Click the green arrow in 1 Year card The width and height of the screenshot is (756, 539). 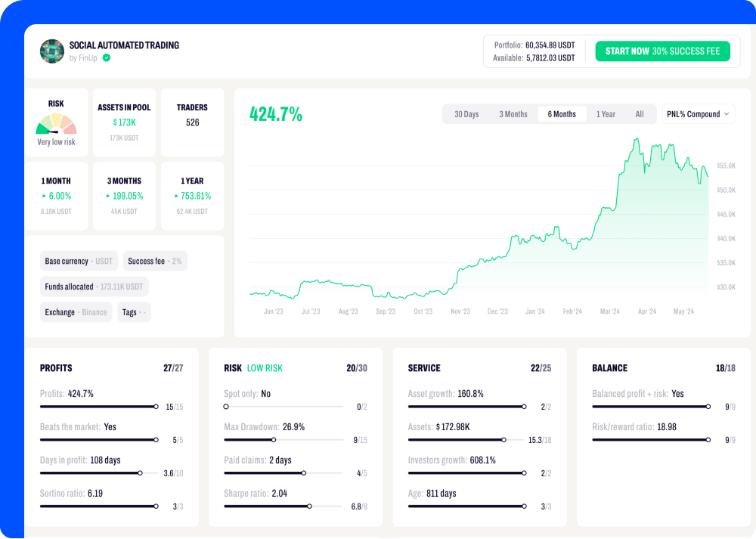pyautogui.click(x=176, y=197)
